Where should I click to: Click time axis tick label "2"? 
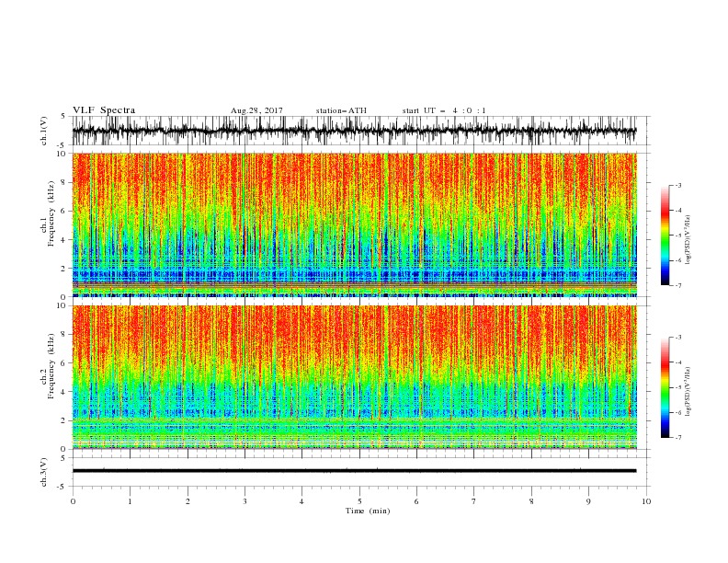point(188,501)
